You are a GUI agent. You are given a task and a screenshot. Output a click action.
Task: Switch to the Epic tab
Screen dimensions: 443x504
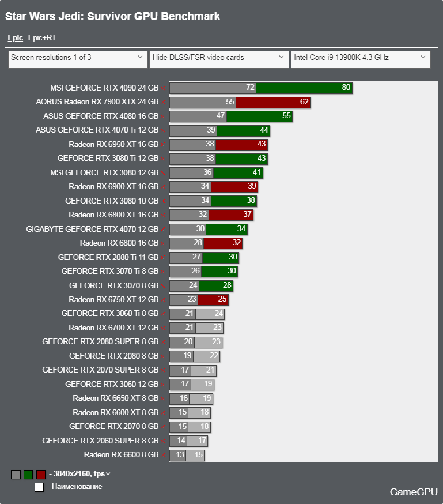tap(16, 37)
